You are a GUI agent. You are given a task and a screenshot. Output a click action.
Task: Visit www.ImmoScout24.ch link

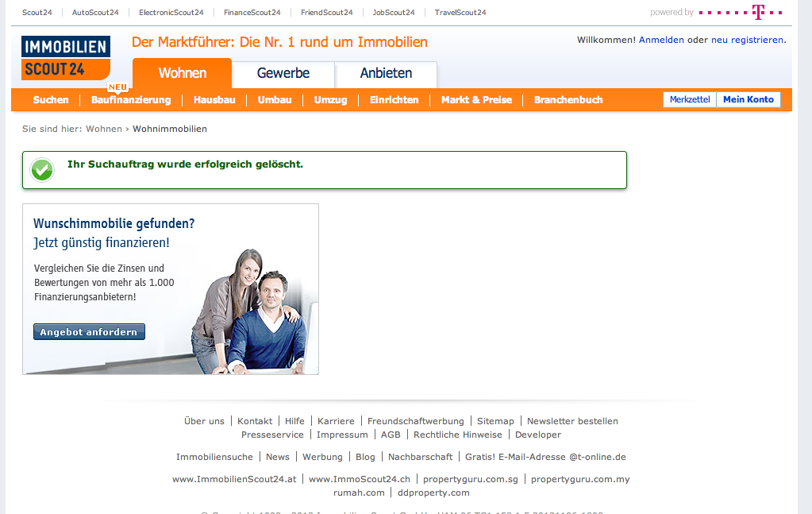coord(360,479)
